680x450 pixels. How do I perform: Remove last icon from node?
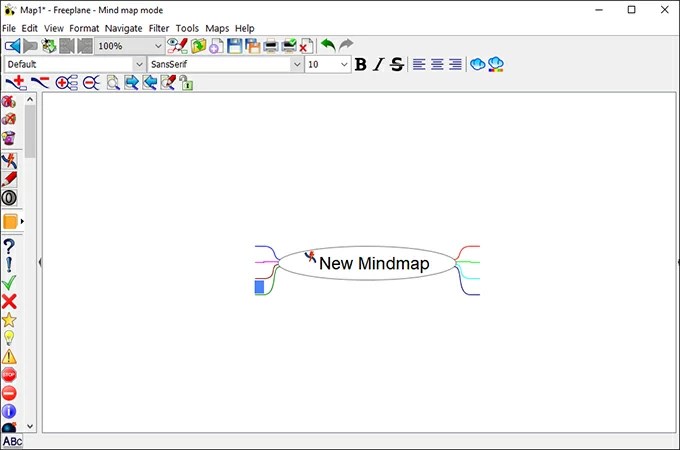9,101
